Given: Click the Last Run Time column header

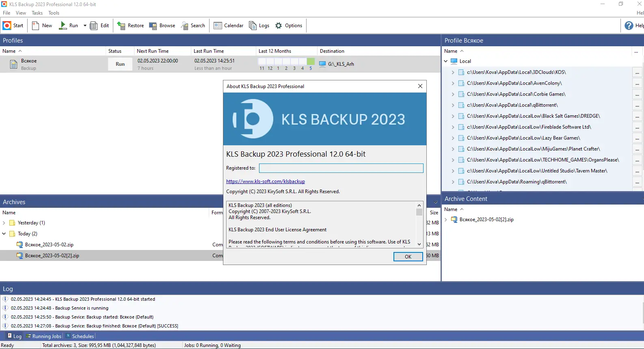Looking at the screenshot, I should point(223,51).
